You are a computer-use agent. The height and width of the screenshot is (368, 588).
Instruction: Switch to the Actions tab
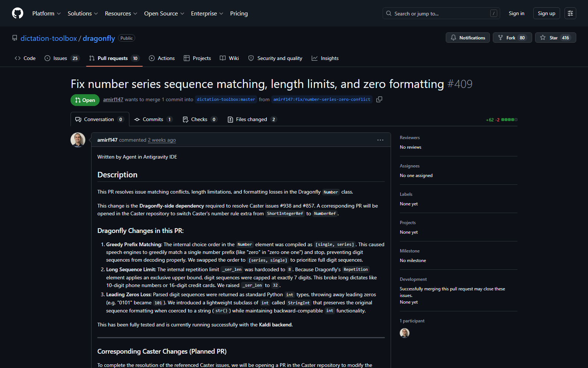[x=162, y=58]
